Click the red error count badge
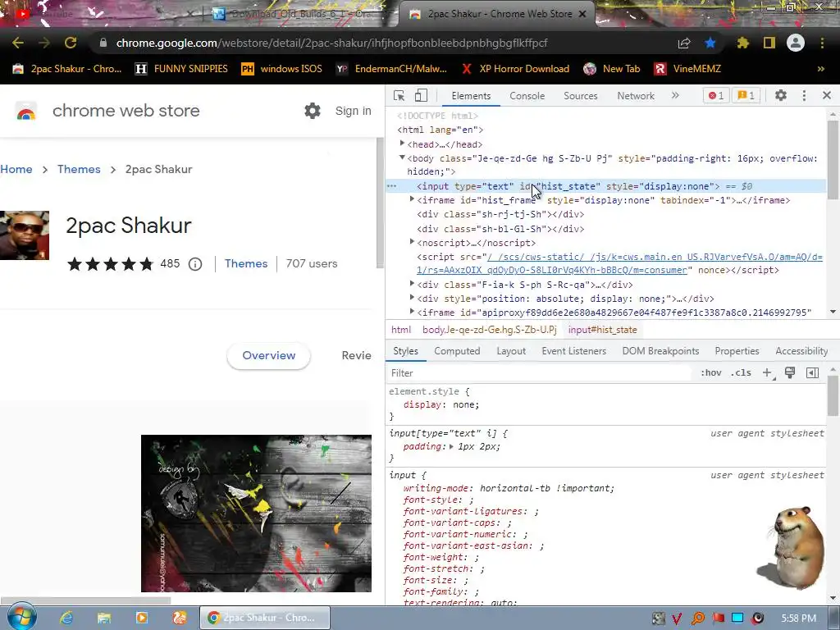The width and height of the screenshot is (840, 630). 716,95
